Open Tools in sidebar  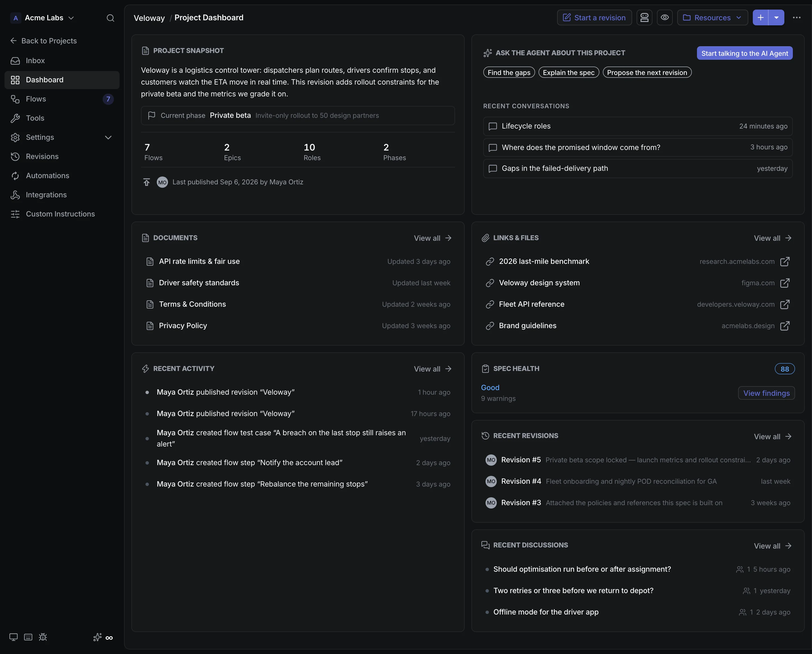[x=62, y=118]
